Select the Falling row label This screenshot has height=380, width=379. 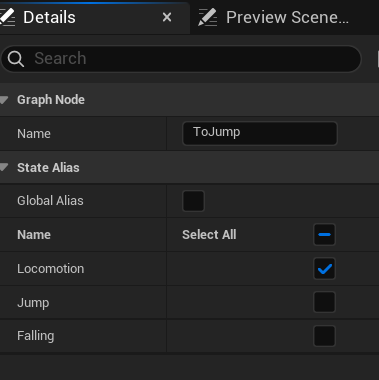[35, 336]
